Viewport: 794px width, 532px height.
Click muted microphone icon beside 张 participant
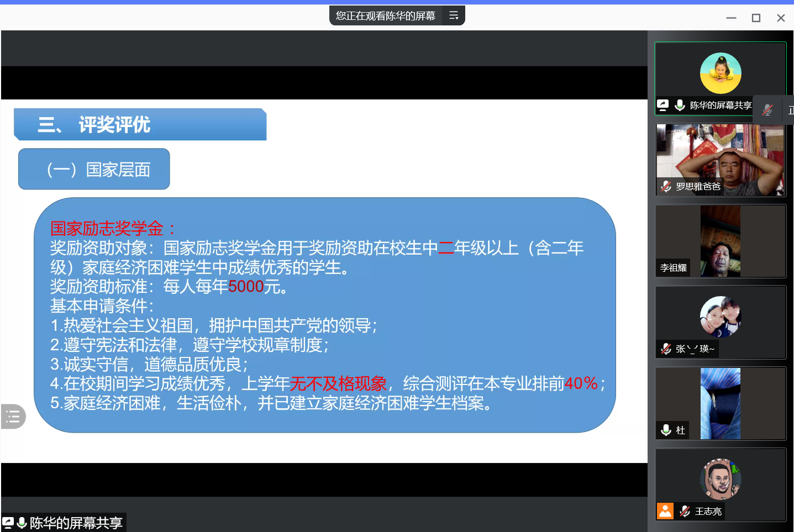tap(666, 349)
